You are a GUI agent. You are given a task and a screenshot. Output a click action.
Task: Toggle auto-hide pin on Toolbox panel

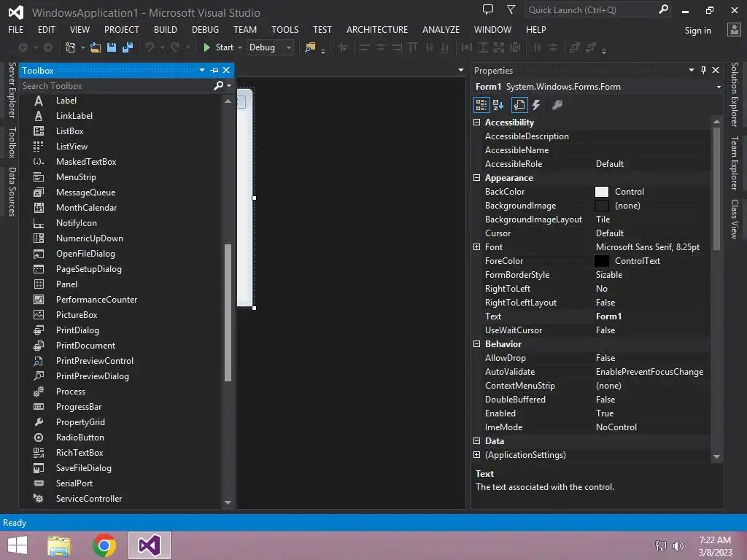pyautogui.click(x=214, y=70)
